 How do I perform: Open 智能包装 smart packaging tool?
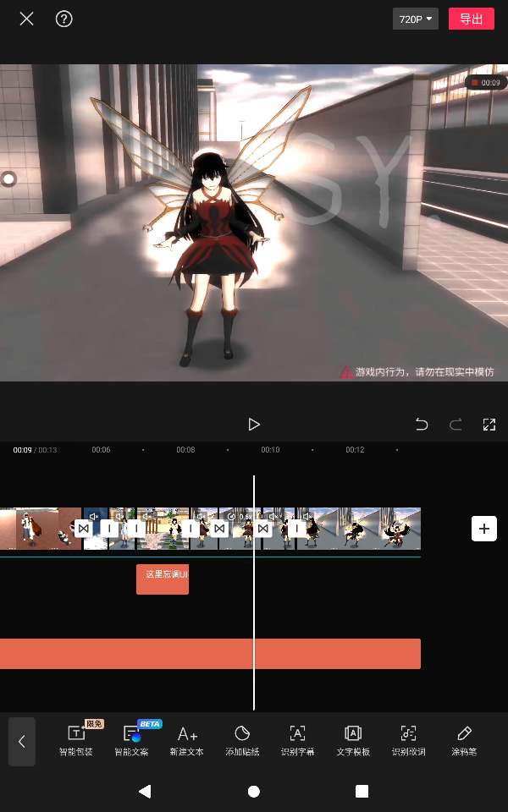(x=76, y=741)
